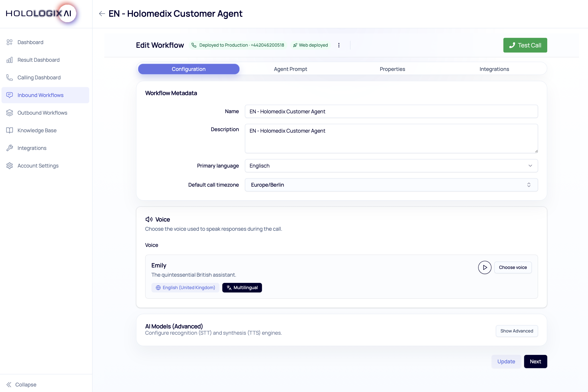Screen dimensions: 588x392
Task: Go back using the left arrow icon
Action: pos(102,13)
